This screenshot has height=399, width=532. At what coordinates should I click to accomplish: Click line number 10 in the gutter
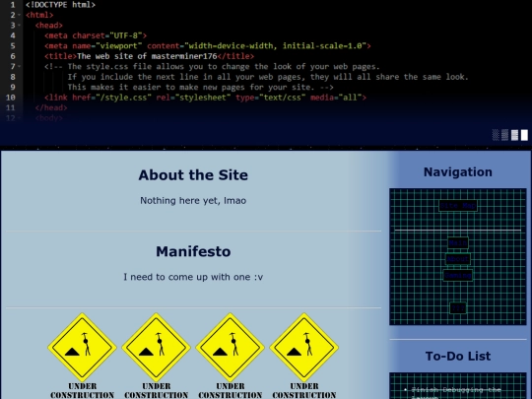(x=11, y=98)
